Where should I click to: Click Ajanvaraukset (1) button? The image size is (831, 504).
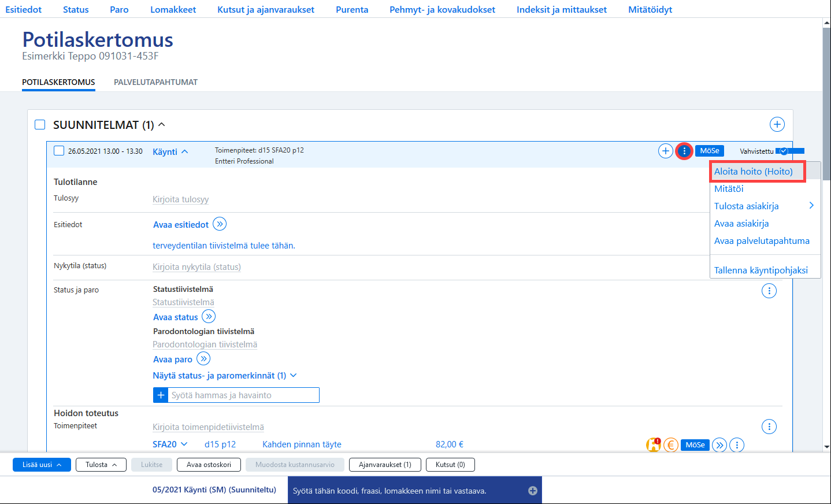point(385,465)
